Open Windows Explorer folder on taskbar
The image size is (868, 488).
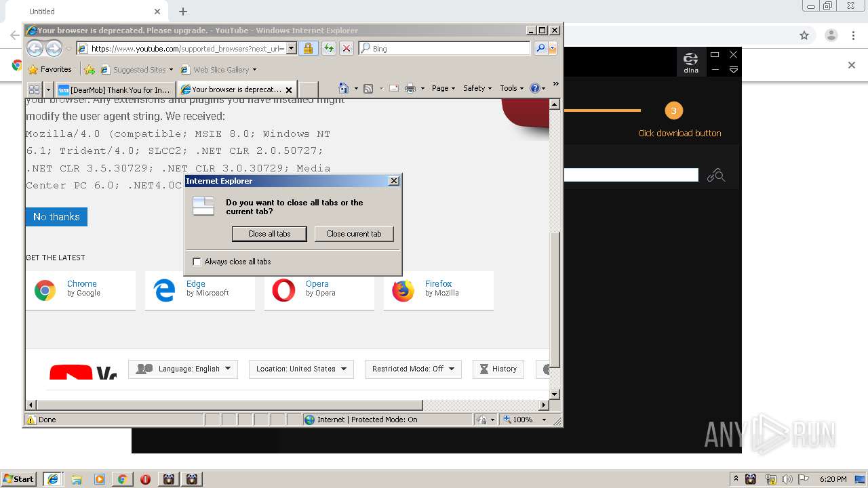77,479
